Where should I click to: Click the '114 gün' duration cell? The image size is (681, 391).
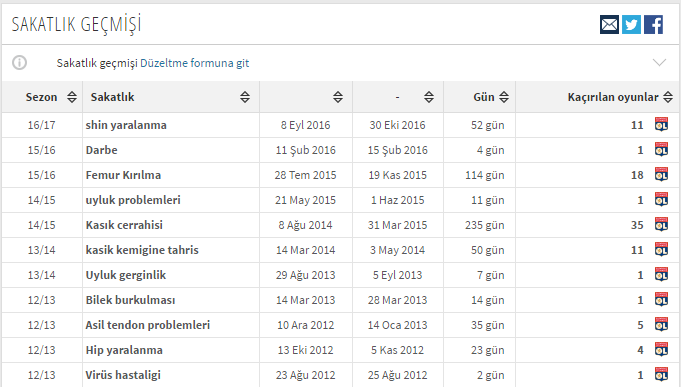(x=485, y=175)
